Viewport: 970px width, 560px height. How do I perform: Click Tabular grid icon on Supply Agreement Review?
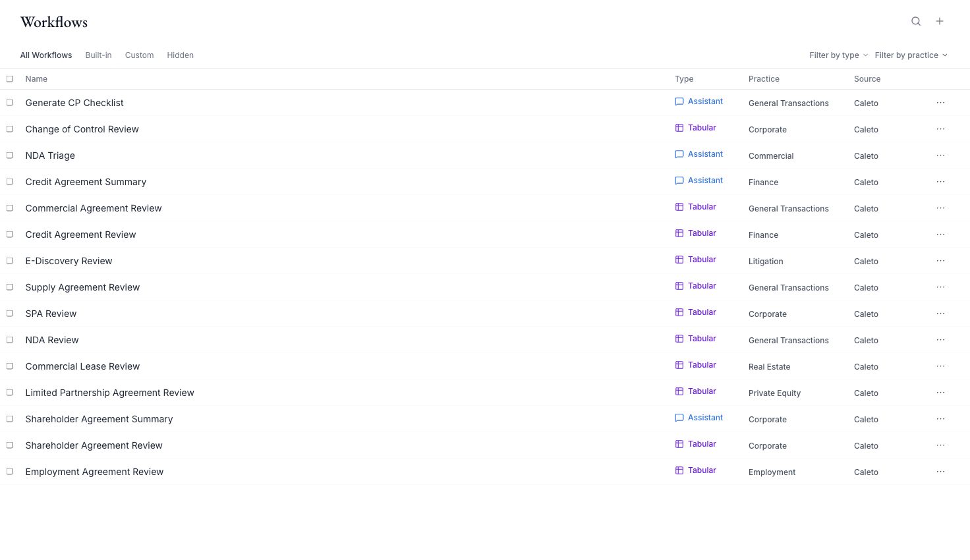(679, 286)
